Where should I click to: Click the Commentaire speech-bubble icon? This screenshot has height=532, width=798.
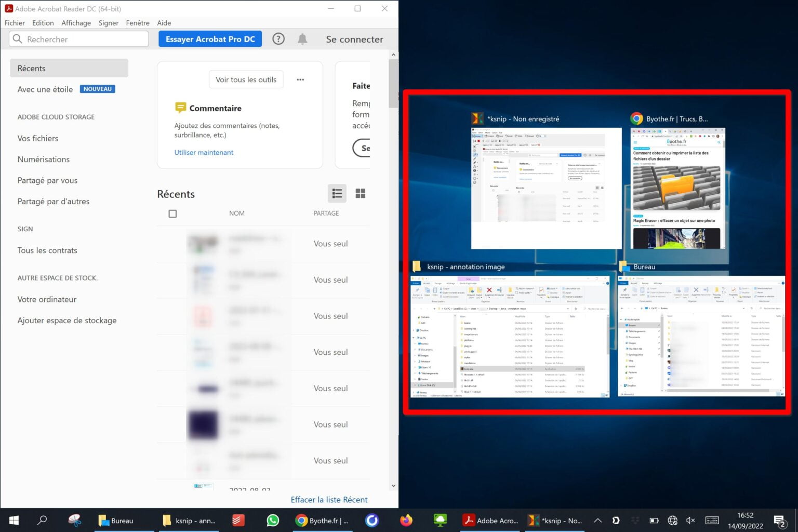coord(180,108)
